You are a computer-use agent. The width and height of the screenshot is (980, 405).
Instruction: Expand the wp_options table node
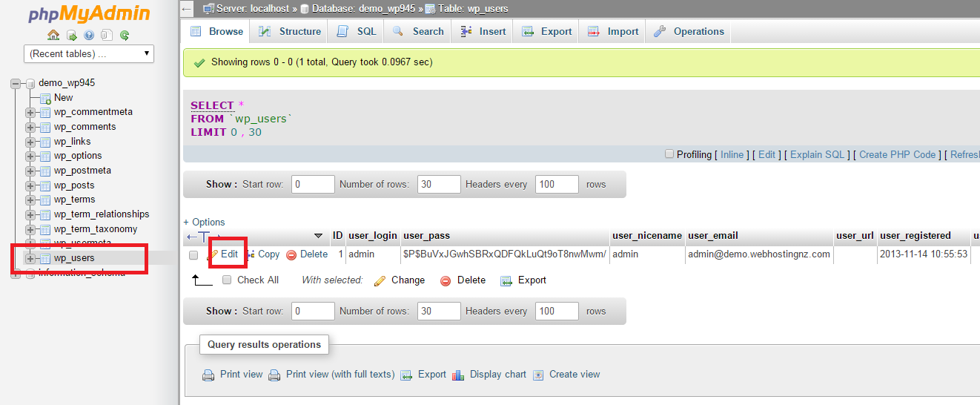pos(30,156)
